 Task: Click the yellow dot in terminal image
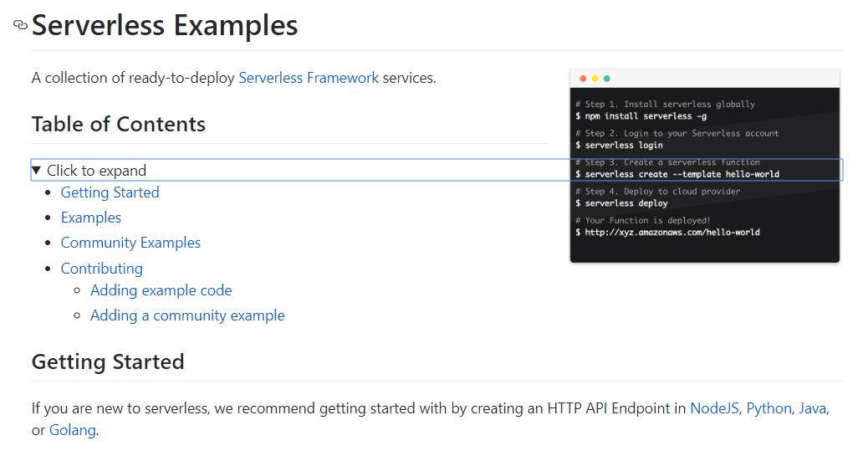pos(595,79)
